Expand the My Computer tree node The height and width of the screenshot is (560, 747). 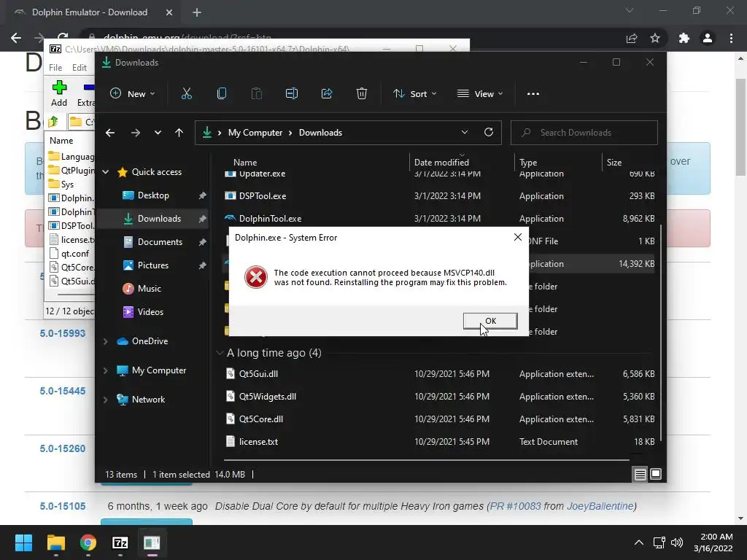point(106,370)
